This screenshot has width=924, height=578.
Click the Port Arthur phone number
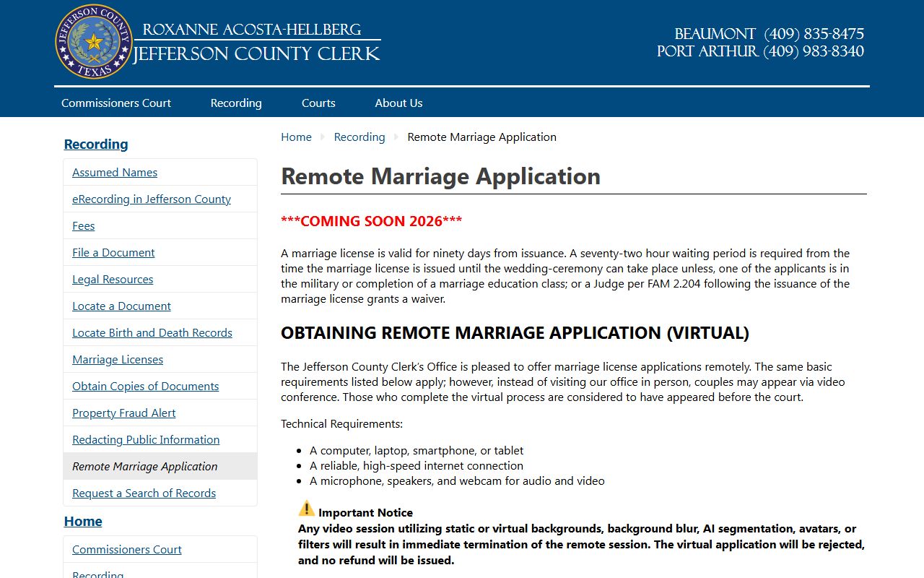[814, 51]
